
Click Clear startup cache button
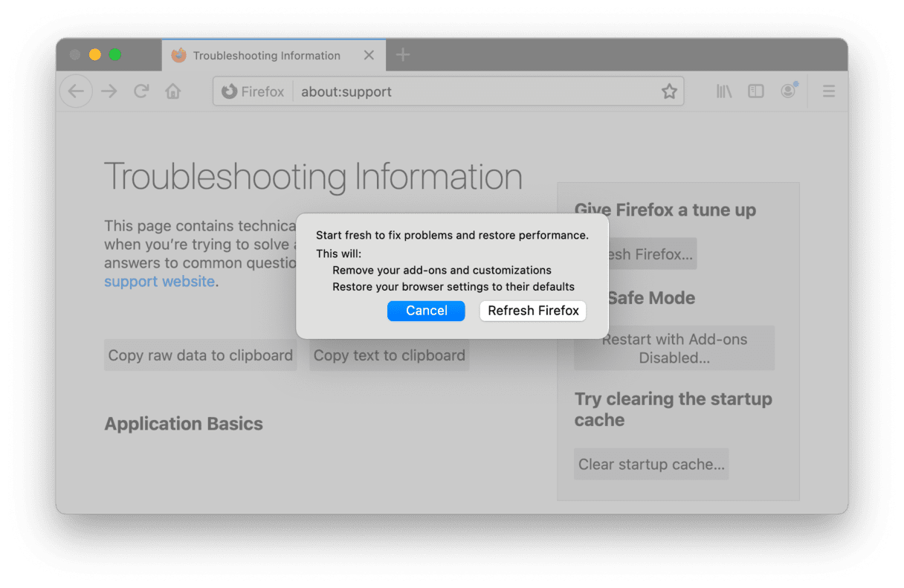pyautogui.click(x=651, y=464)
